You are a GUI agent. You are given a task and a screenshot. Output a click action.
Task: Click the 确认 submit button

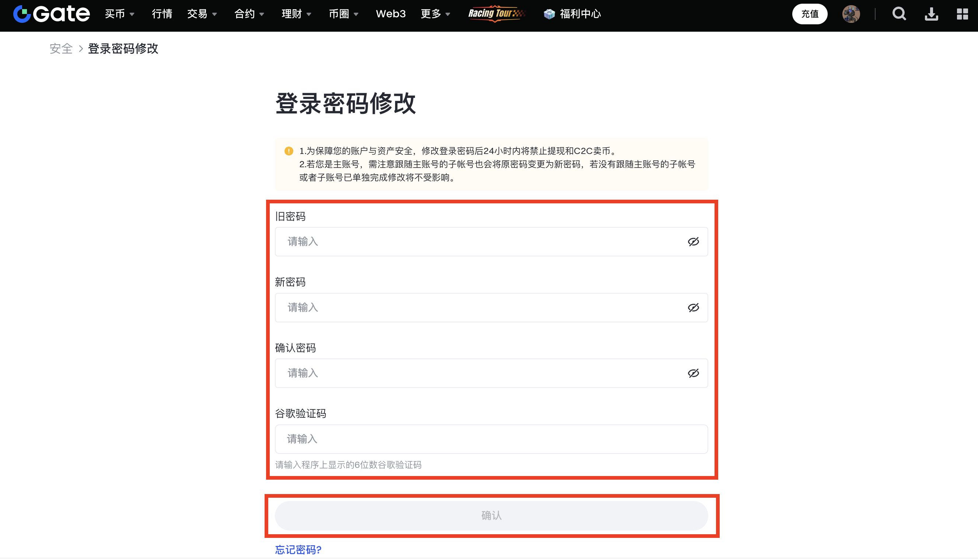(491, 515)
